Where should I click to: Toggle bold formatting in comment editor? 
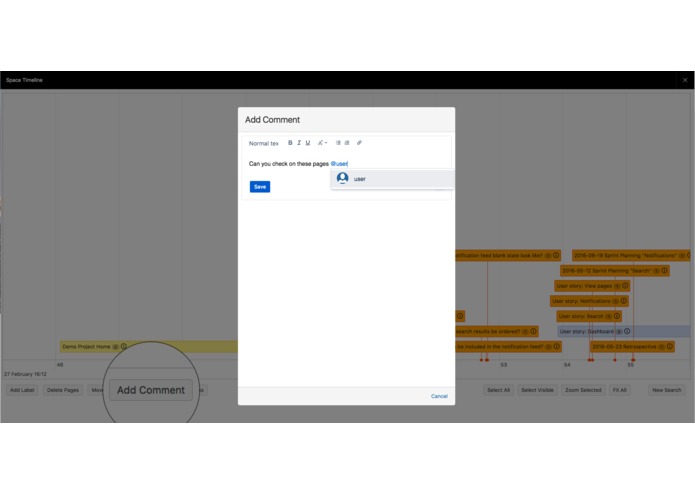click(290, 143)
